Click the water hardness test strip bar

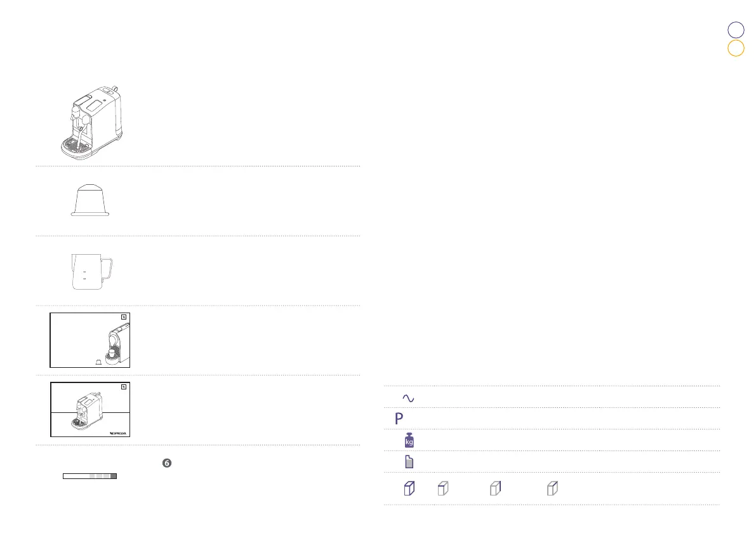pyautogui.click(x=90, y=476)
